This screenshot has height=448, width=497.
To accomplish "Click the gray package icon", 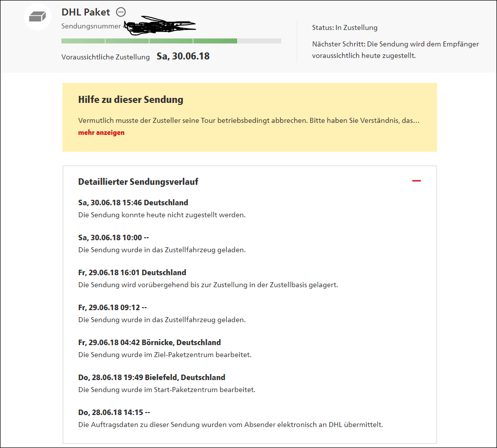I will click(37, 16).
